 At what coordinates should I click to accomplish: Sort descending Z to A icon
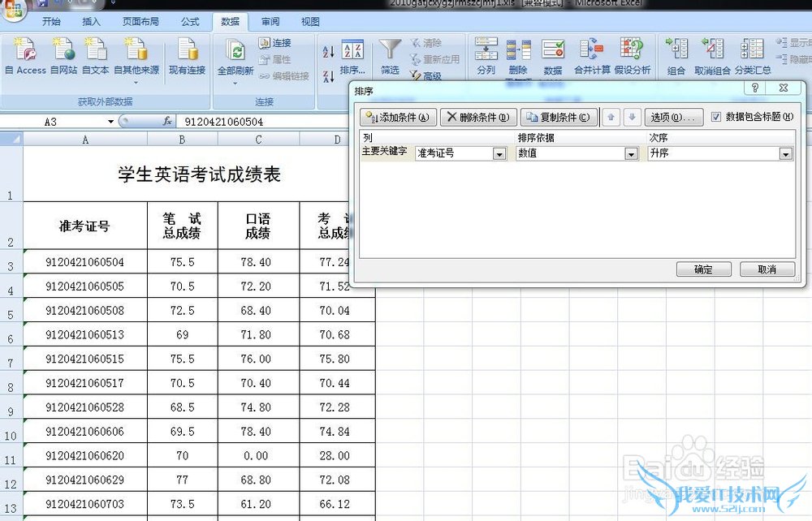328,76
